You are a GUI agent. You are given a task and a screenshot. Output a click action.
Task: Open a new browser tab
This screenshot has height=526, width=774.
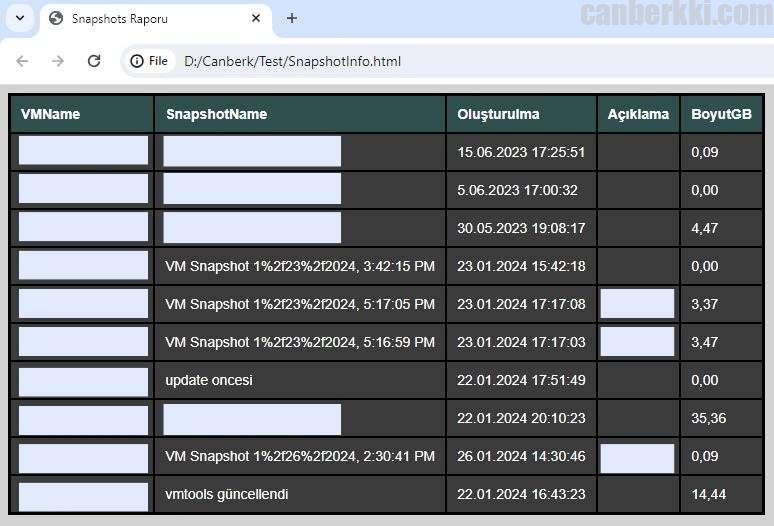pos(292,19)
